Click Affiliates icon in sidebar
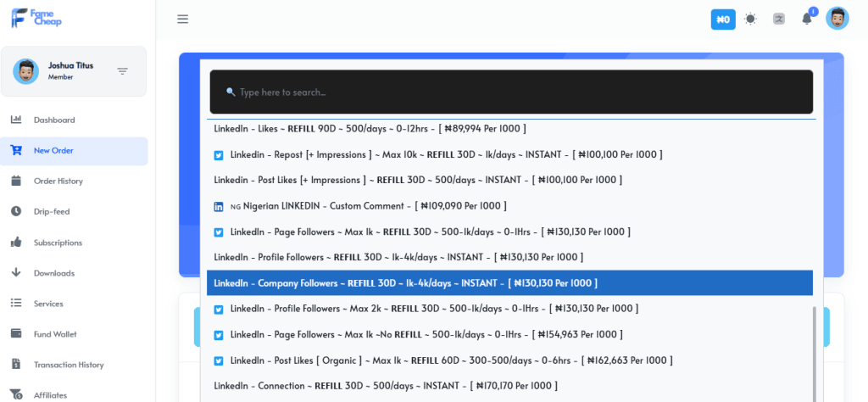This screenshot has height=402, width=868. (x=16, y=395)
